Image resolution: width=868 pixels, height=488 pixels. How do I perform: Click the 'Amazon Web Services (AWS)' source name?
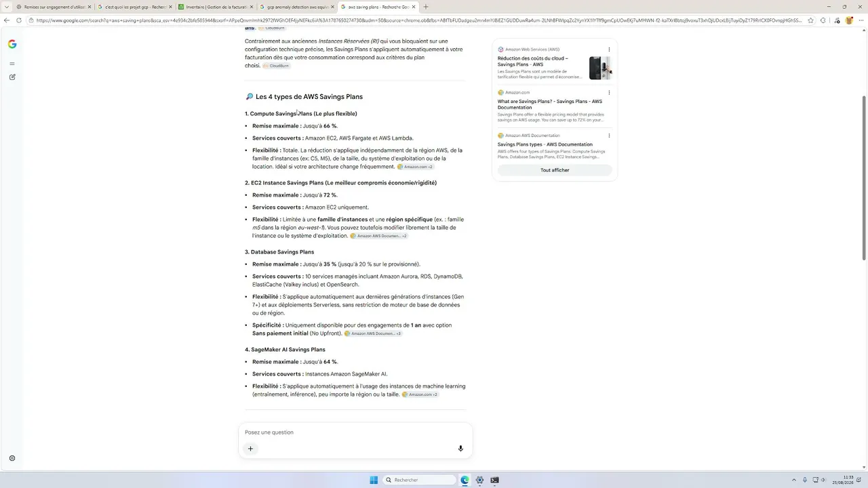tap(532, 49)
